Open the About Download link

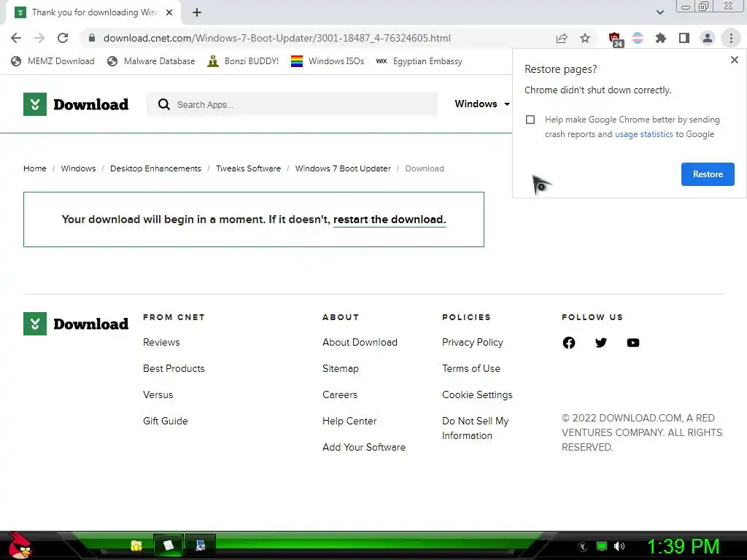tap(360, 343)
